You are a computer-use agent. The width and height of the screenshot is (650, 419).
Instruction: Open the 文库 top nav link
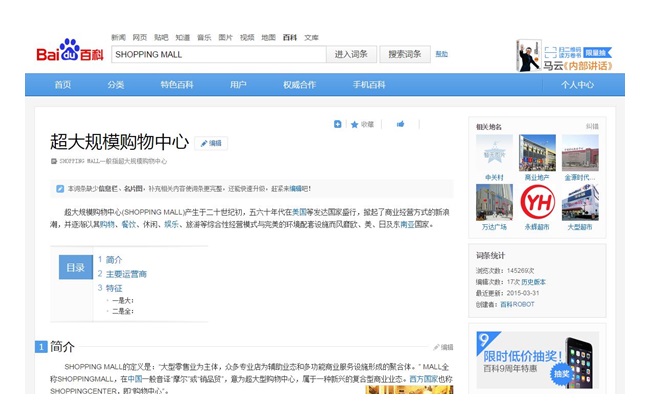tap(311, 37)
